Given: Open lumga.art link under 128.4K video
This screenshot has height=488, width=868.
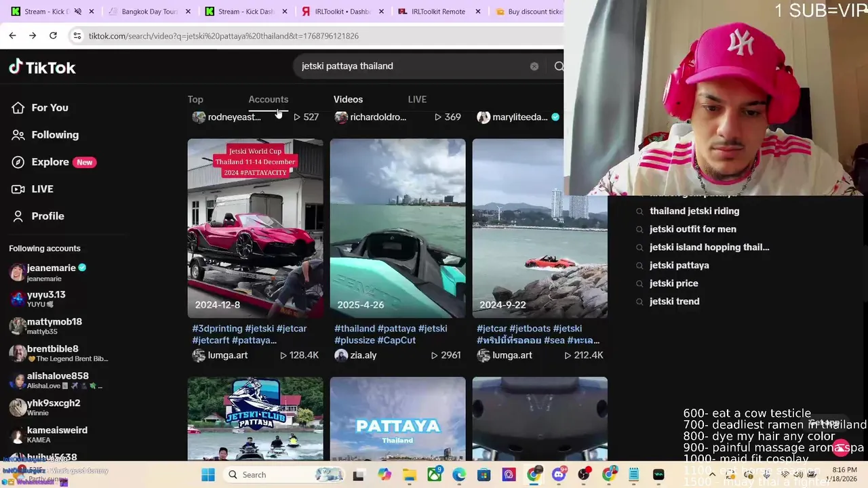Looking at the screenshot, I should [220, 355].
